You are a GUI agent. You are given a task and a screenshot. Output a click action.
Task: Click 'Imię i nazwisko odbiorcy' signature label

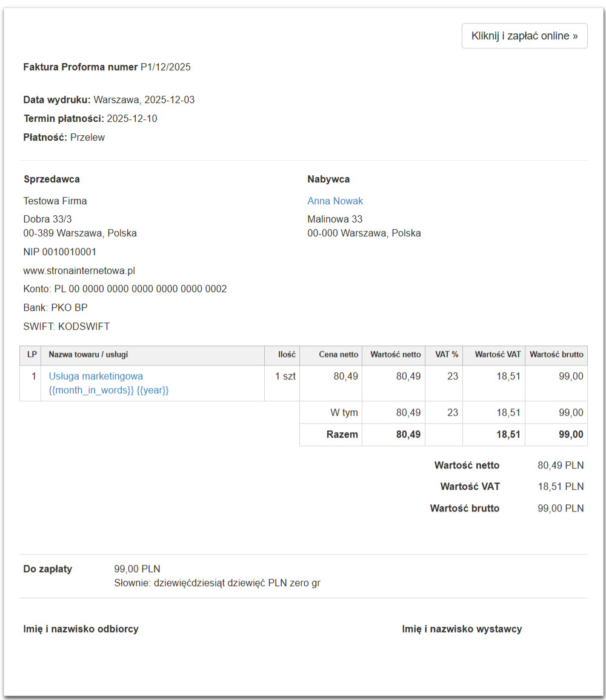point(81,628)
